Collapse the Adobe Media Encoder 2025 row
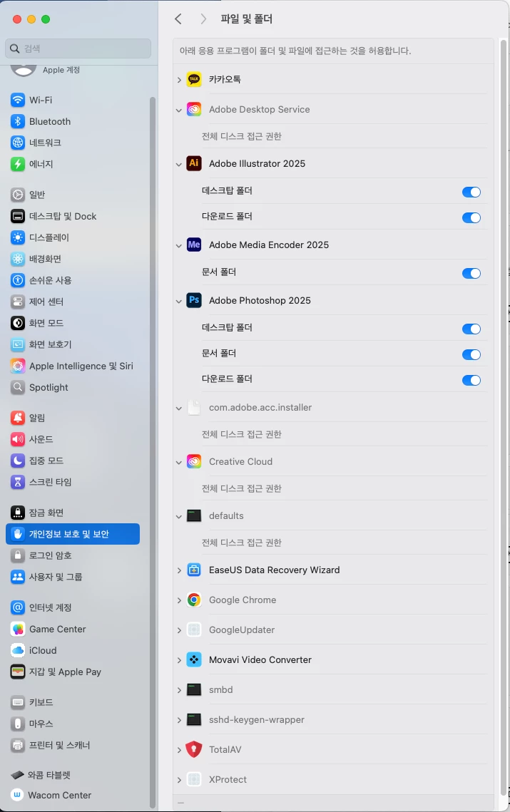The width and height of the screenshot is (510, 812). [x=179, y=246]
